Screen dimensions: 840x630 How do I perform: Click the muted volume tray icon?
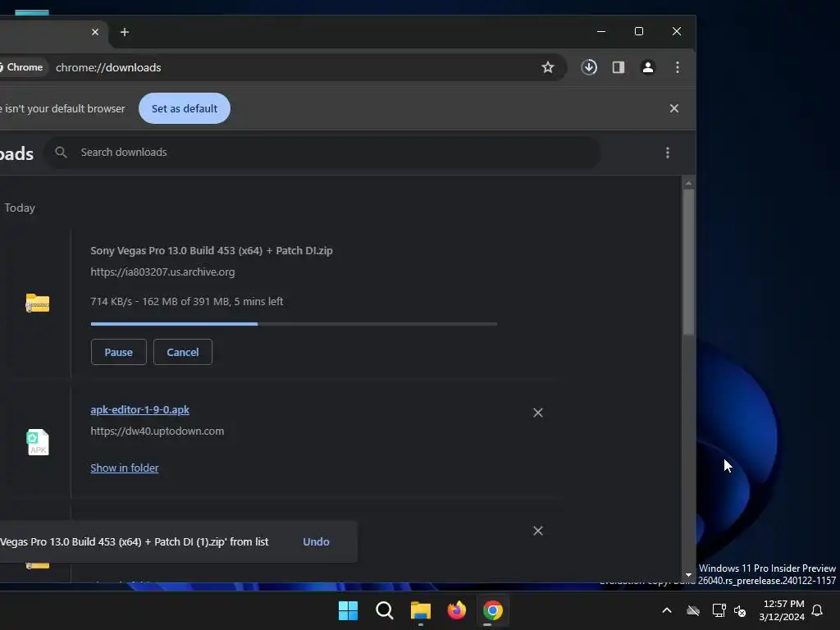click(740, 610)
